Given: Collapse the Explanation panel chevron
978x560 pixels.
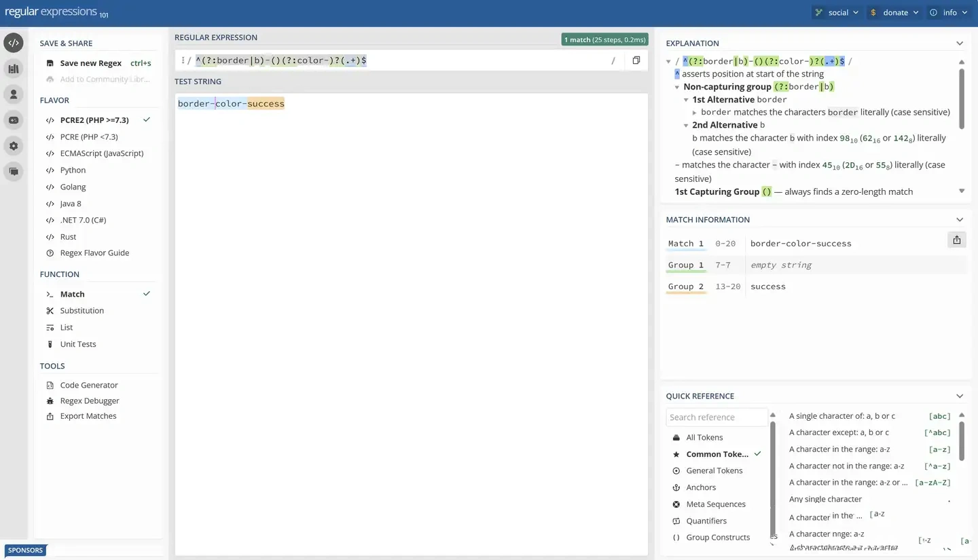Looking at the screenshot, I should (x=959, y=43).
